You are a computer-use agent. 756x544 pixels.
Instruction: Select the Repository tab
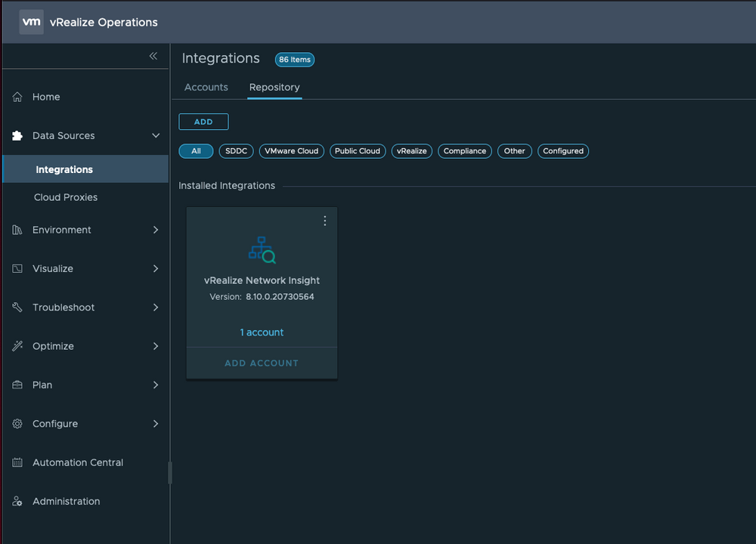[x=274, y=87]
